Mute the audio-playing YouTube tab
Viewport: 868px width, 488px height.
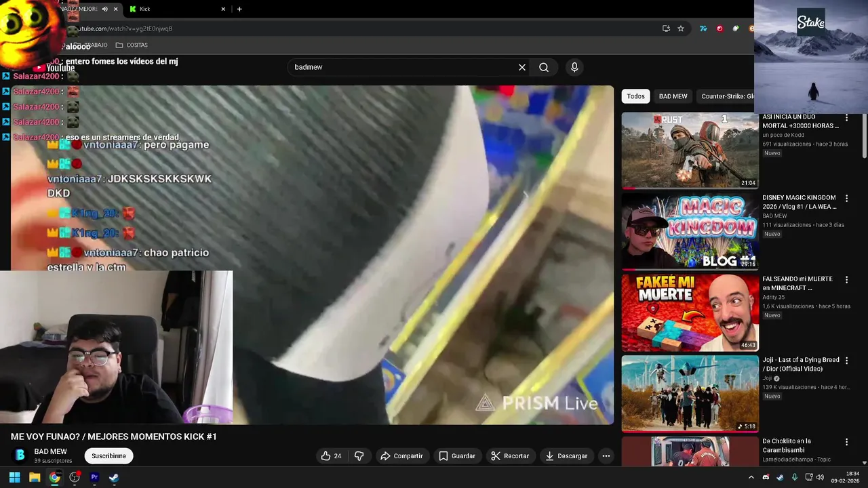104,9
